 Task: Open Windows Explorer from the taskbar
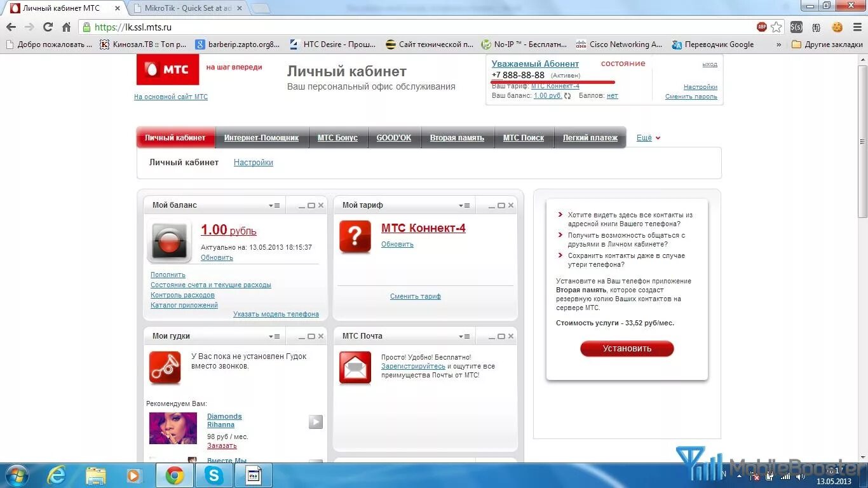96,475
